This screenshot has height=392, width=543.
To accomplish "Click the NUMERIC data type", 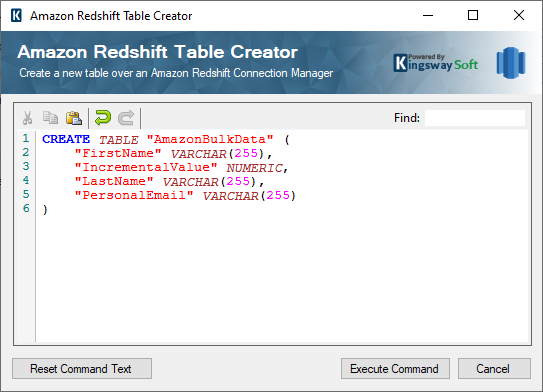I will point(255,168).
